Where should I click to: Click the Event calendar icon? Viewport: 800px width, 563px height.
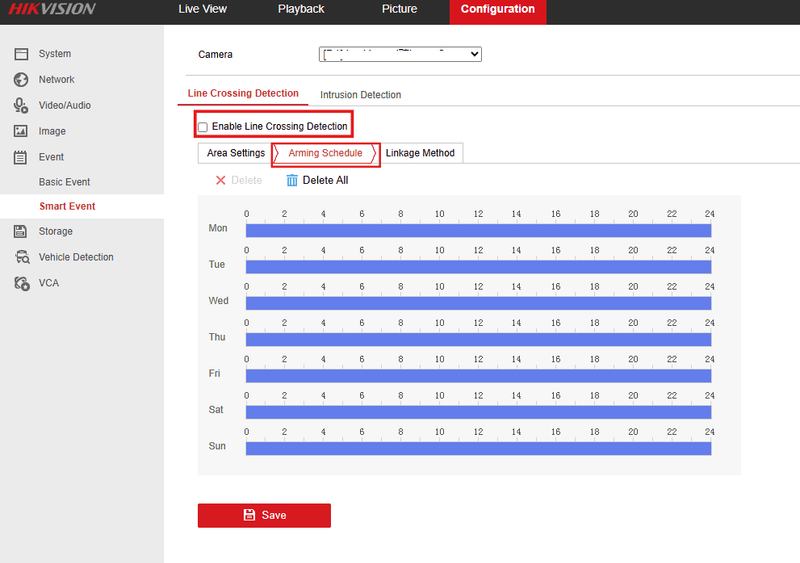pyautogui.click(x=20, y=157)
